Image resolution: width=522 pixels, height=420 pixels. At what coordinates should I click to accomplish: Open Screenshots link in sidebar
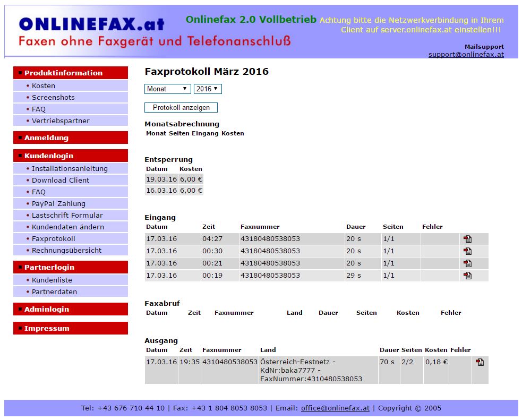53,97
